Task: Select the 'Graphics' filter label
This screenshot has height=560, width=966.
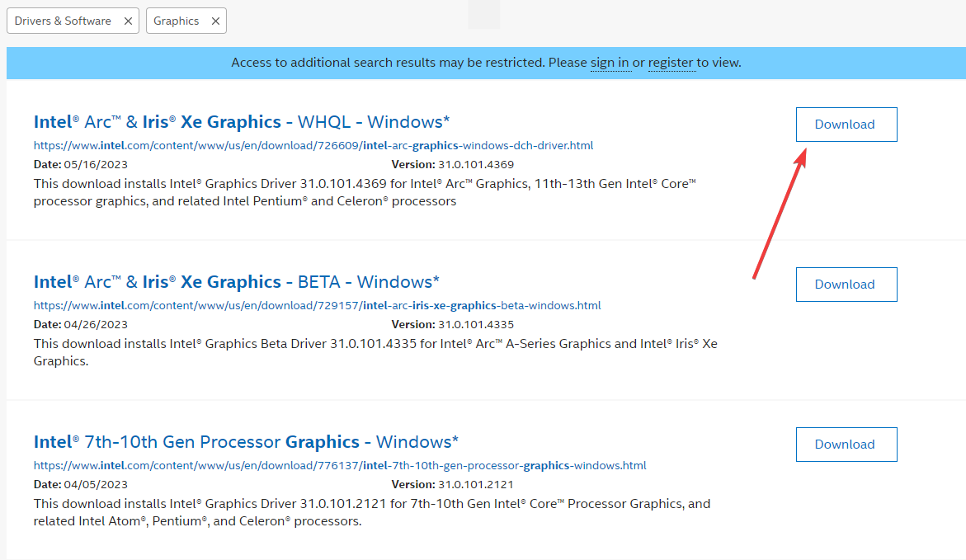Action: [x=177, y=21]
